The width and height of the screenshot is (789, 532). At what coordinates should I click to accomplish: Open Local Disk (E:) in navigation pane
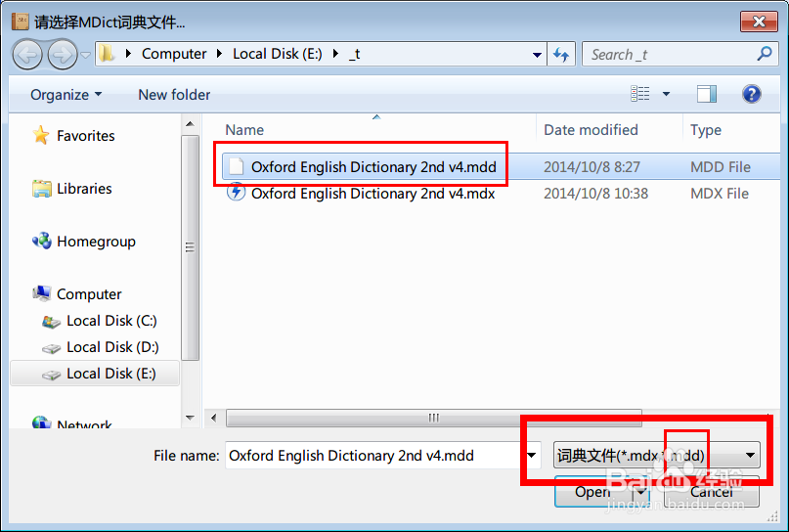pyautogui.click(x=111, y=374)
